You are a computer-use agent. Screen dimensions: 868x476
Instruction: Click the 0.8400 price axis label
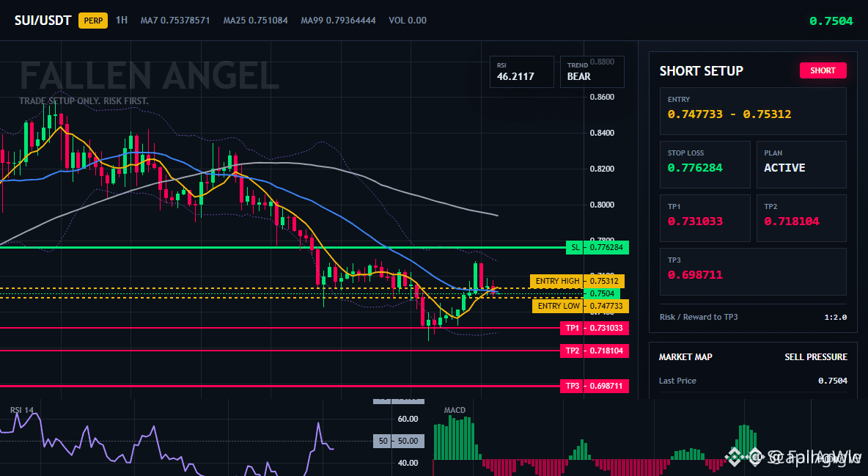(x=603, y=133)
